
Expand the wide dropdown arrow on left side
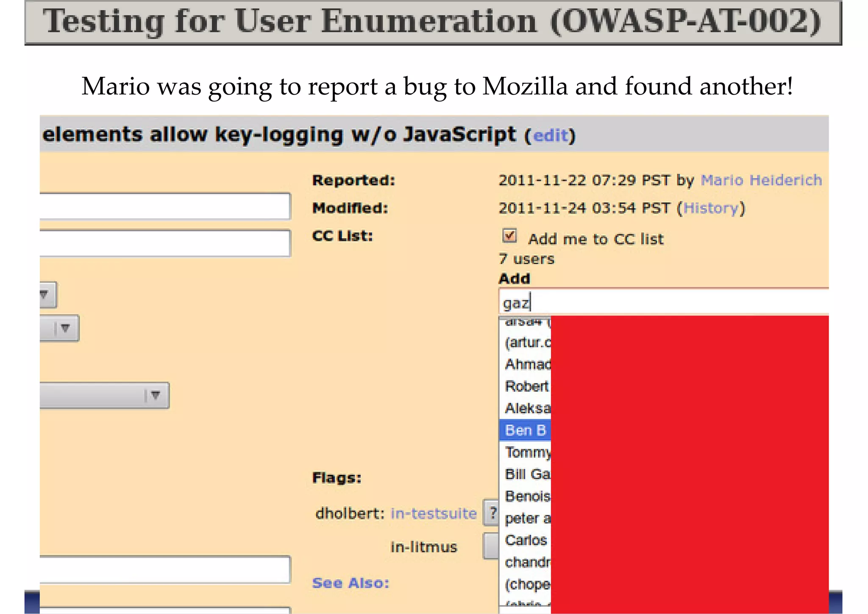click(x=155, y=396)
